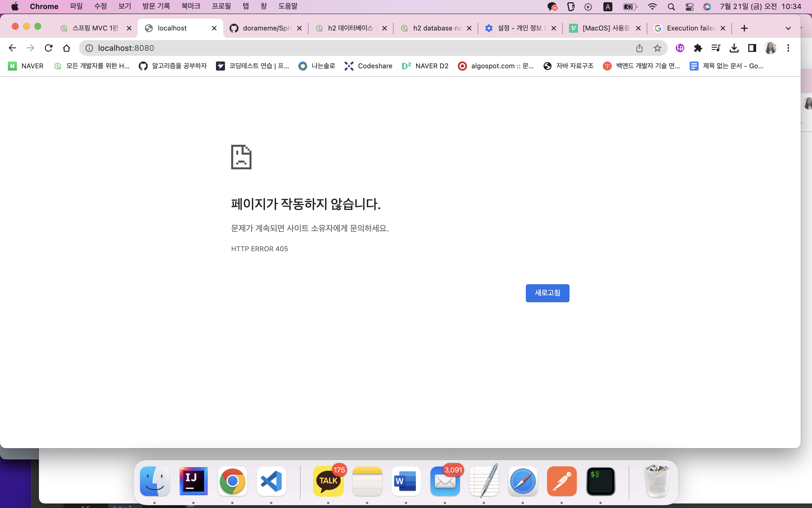Open Wi-Fi status in menu bar
Screen dimensions: 812x508
[x=652, y=7]
